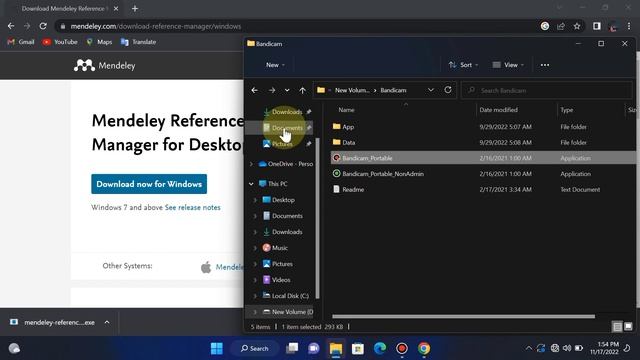The height and width of the screenshot is (360, 640).
Task: Sort files by Type column
Action: [567, 110]
